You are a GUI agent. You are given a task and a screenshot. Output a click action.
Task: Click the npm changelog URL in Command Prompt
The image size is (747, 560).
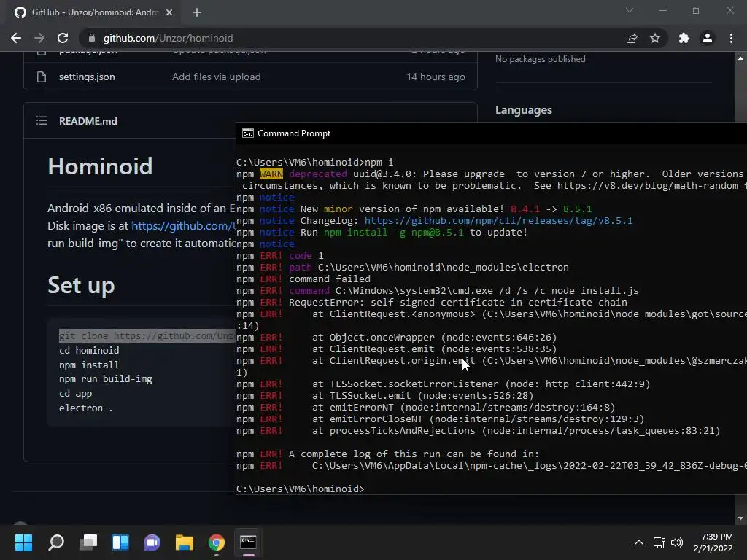(x=498, y=220)
